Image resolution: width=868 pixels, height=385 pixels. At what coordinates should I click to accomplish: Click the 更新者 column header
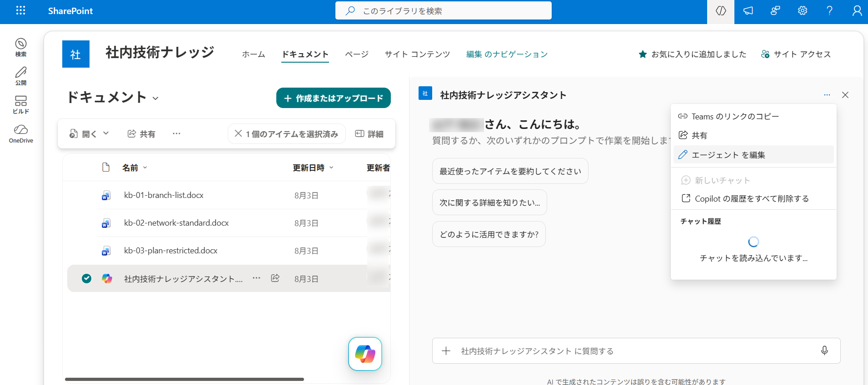point(378,168)
